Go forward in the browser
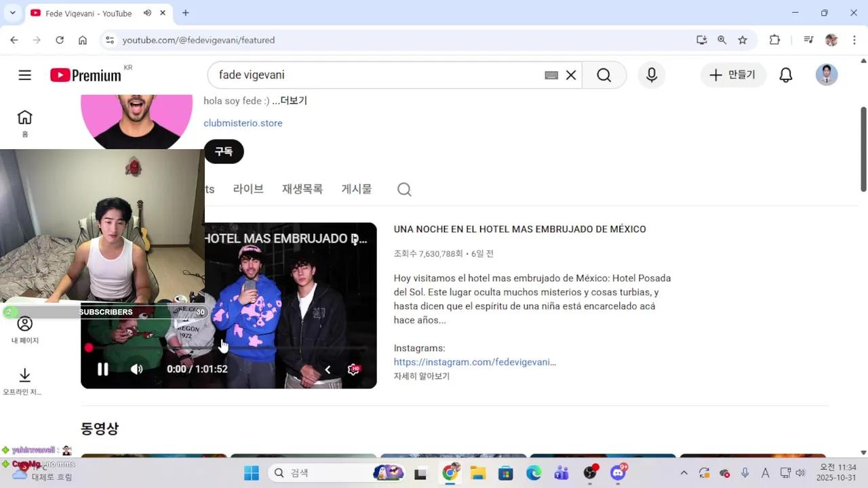Screen dimensions: 868x488 [37, 40]
